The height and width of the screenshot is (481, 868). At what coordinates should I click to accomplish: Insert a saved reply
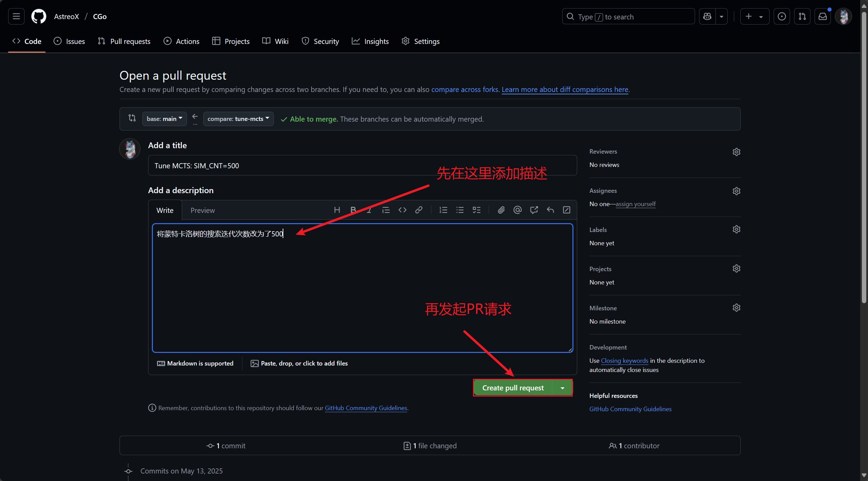tap(550, 210)
